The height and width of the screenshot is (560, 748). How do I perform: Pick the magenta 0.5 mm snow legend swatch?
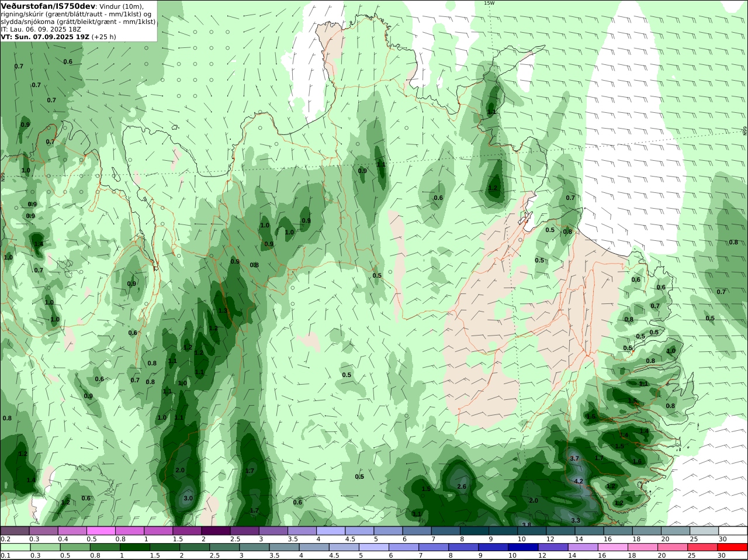(101, 531)
